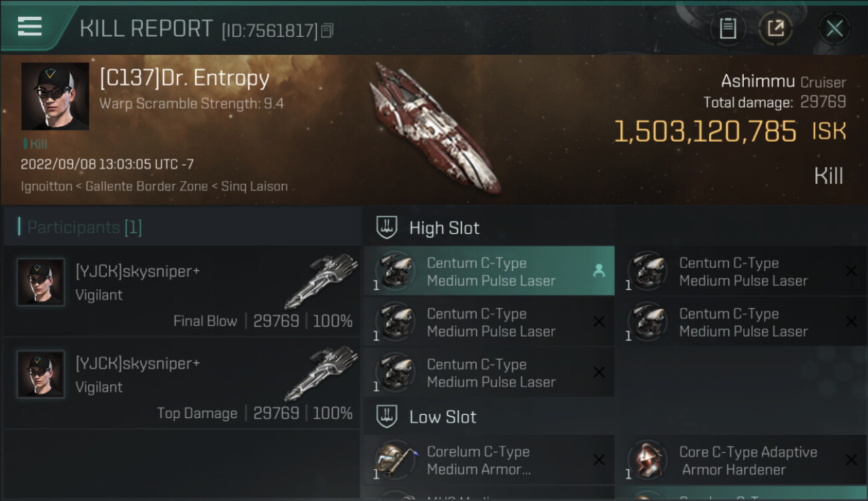
Task: Click the Corelum armor repairer icon
Action: coord(395,460)
